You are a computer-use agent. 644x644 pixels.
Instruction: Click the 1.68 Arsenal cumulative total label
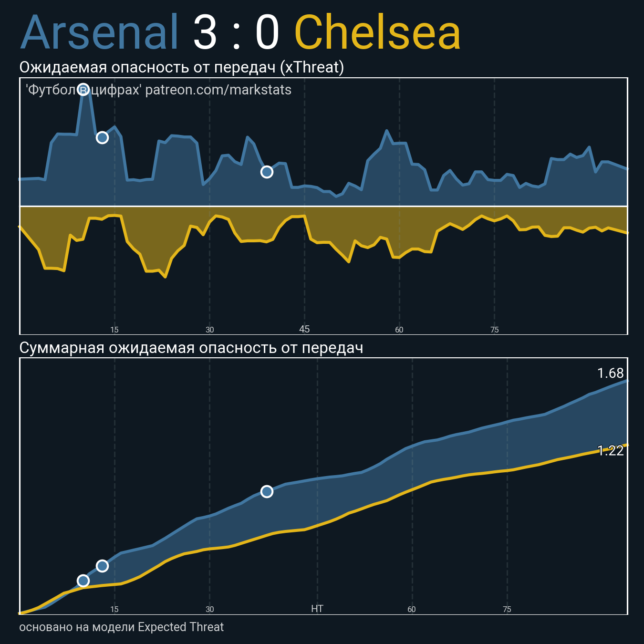610,373
